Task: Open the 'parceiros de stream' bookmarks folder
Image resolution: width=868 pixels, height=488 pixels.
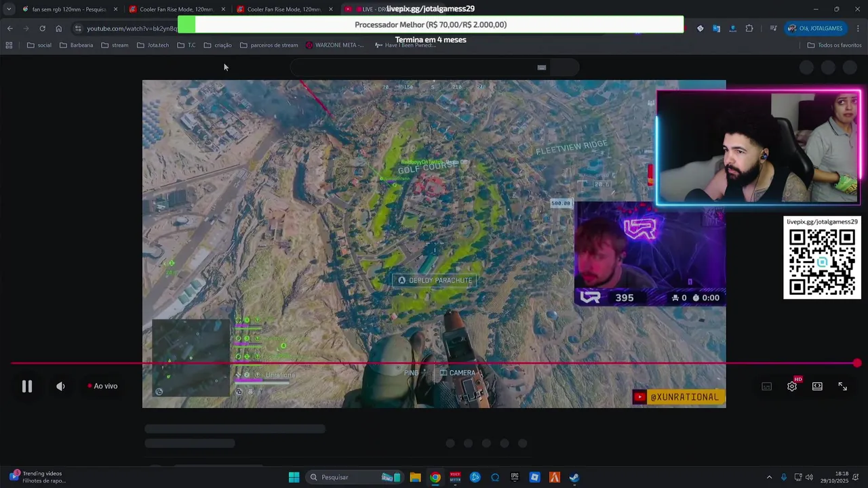Action: coord(269,45)
